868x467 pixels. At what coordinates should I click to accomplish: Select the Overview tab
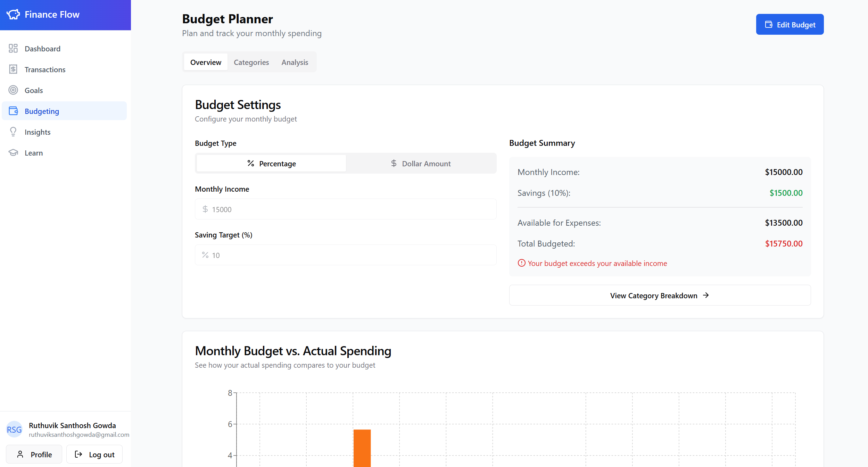pyautogui.click(x=206, y=62)
